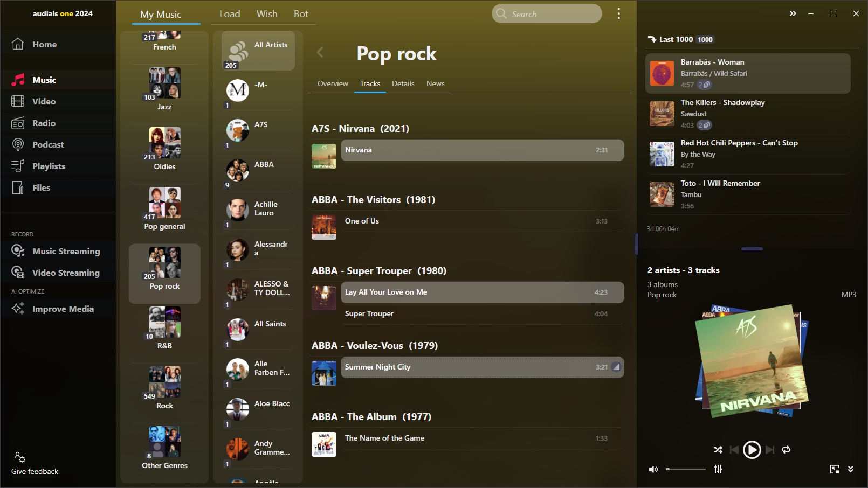Select the Music sidebar item
This screenshot has width=868, height=488.
point(58,80)
